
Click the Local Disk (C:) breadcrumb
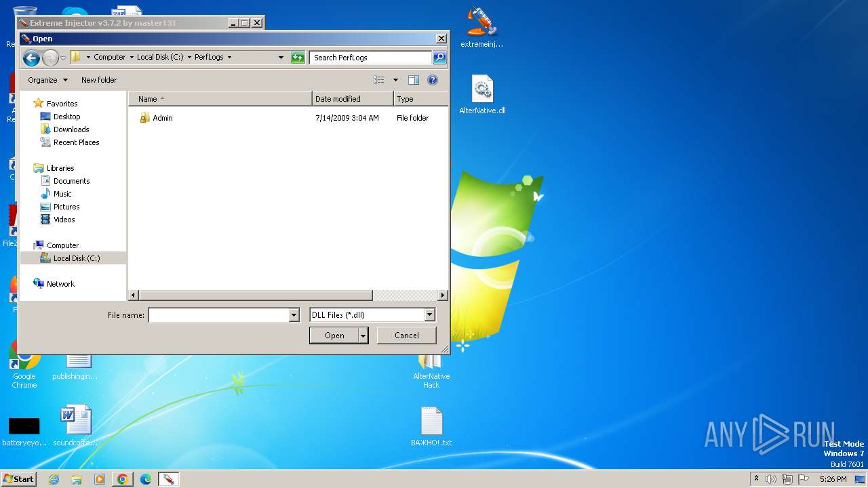pos(160,58)
